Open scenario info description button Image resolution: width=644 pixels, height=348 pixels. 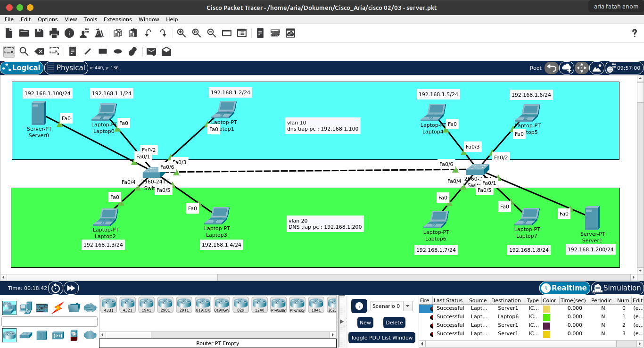tap(359, 306)
